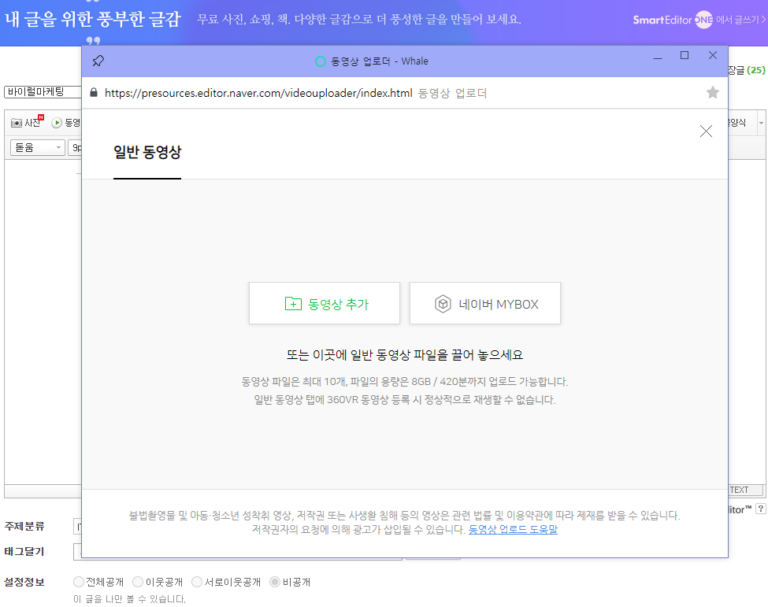Click the 동영상 play icon in the editor toolbar
Screen dimensions: 768x607
[57, 122]
